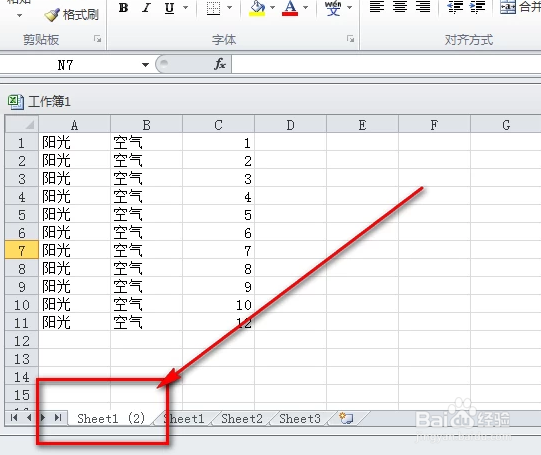The height and width of the screenshot is (455, 541).
Task: Center align text
Action: (400, 7)
